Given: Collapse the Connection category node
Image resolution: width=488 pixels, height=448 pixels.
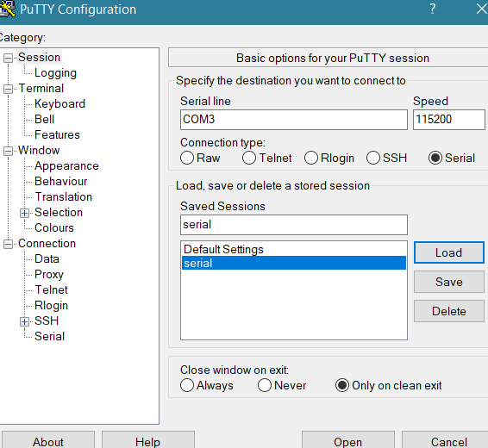Looking at the screenshot, I should click(x=9, y=244).
